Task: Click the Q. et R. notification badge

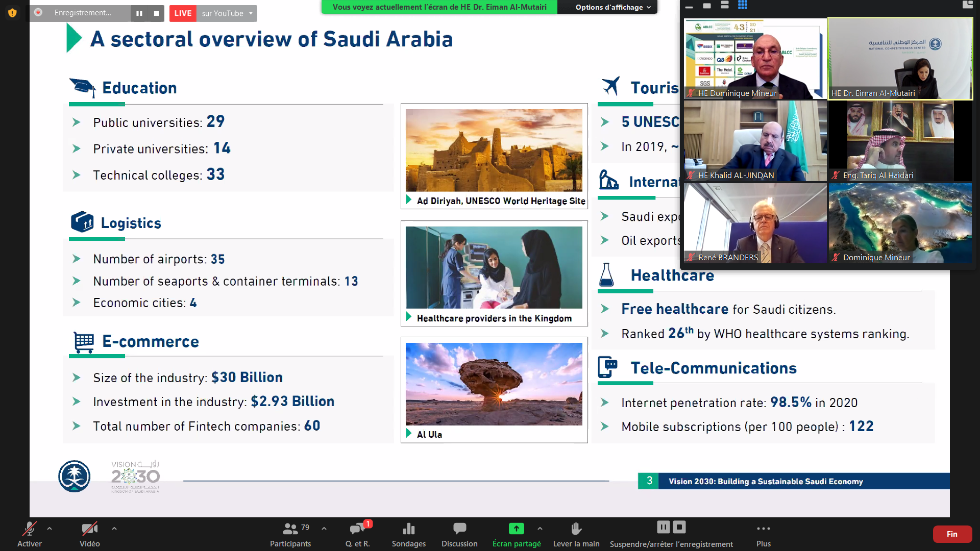Action: [368, 523]
